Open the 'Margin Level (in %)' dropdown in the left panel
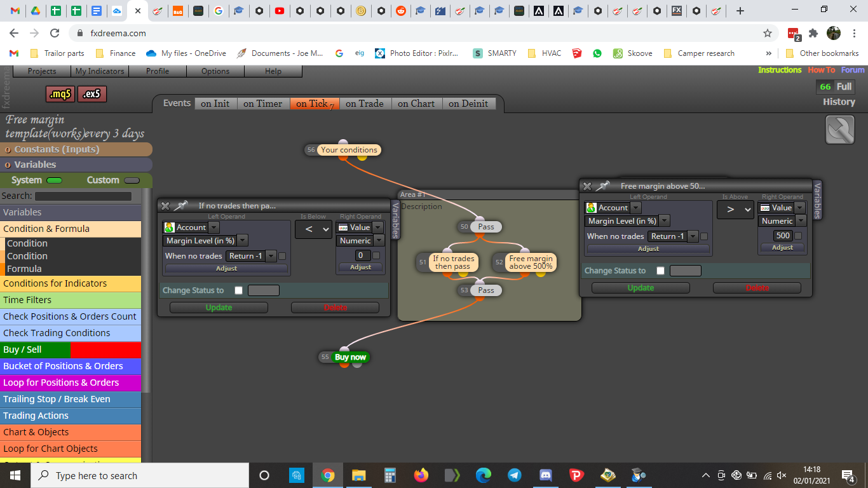Image resolution: width=868 pixels, height=488 pixels. 205,240
